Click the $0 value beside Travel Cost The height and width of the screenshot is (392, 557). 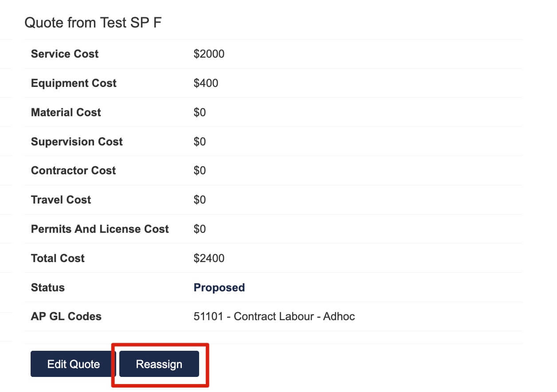pos(200,200)
